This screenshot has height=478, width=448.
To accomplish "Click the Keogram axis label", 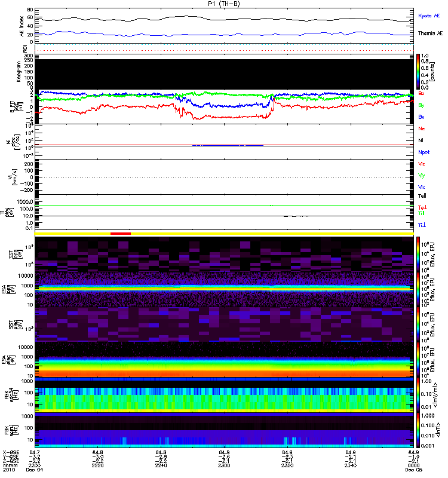I will 19,72.
